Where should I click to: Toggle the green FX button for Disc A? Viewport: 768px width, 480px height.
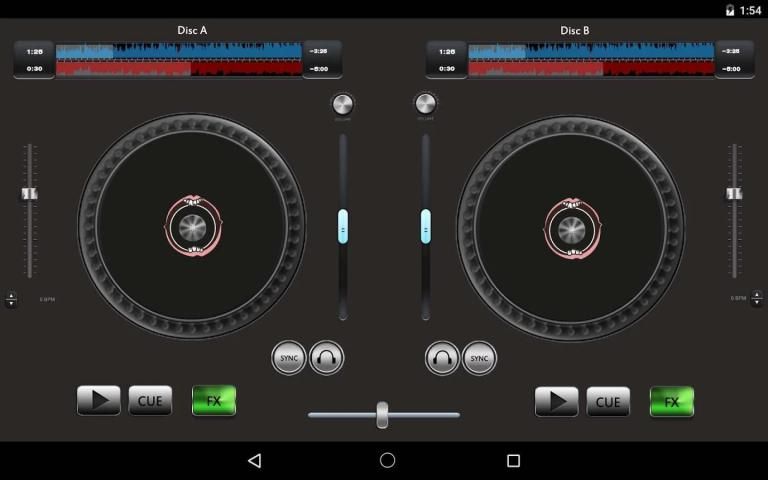click(214, 401)
